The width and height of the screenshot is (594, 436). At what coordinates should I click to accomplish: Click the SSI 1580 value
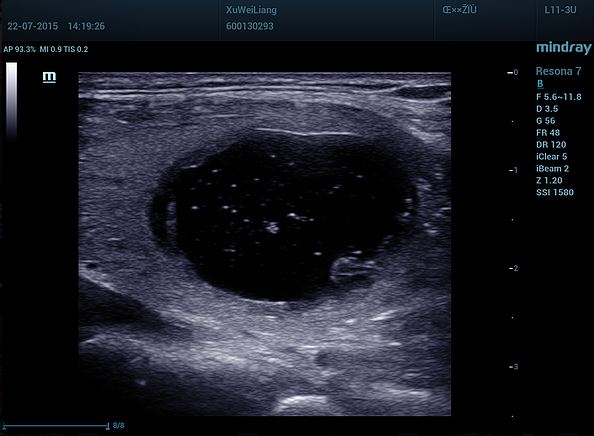click(555, 192)
